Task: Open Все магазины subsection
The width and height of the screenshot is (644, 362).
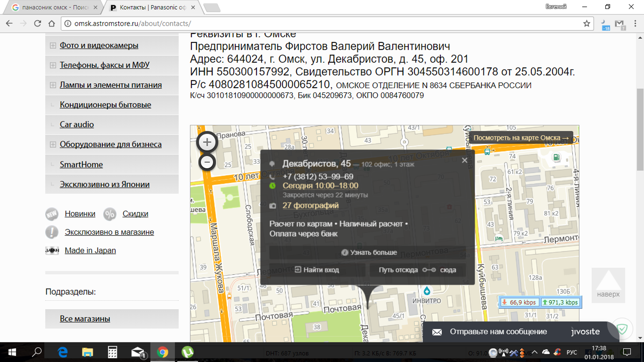Action: 85,319
